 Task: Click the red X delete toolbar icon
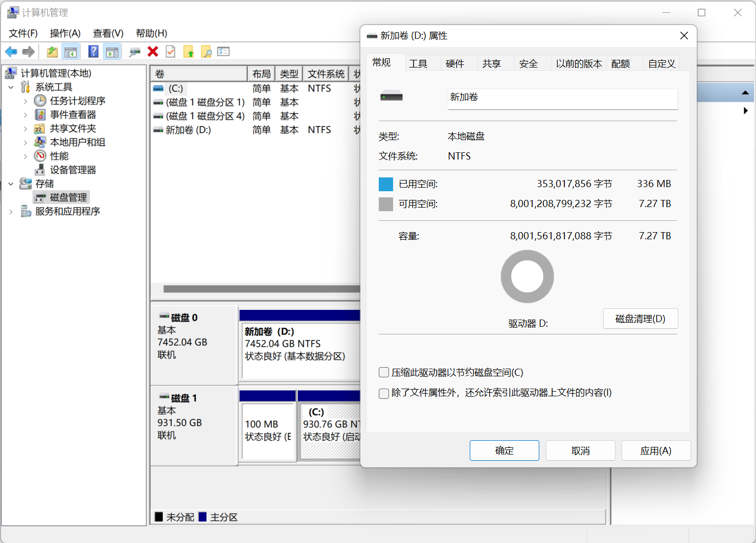[152, 52]
